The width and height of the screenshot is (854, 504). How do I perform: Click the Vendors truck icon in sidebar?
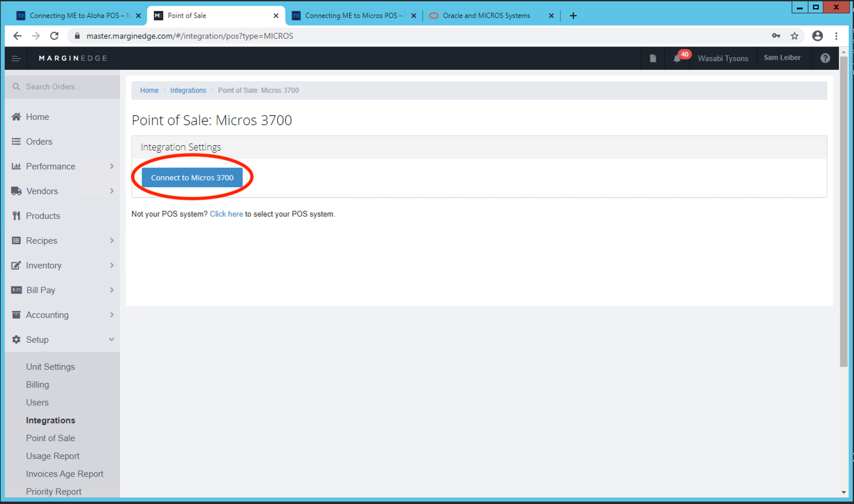(x=16, y=191)
